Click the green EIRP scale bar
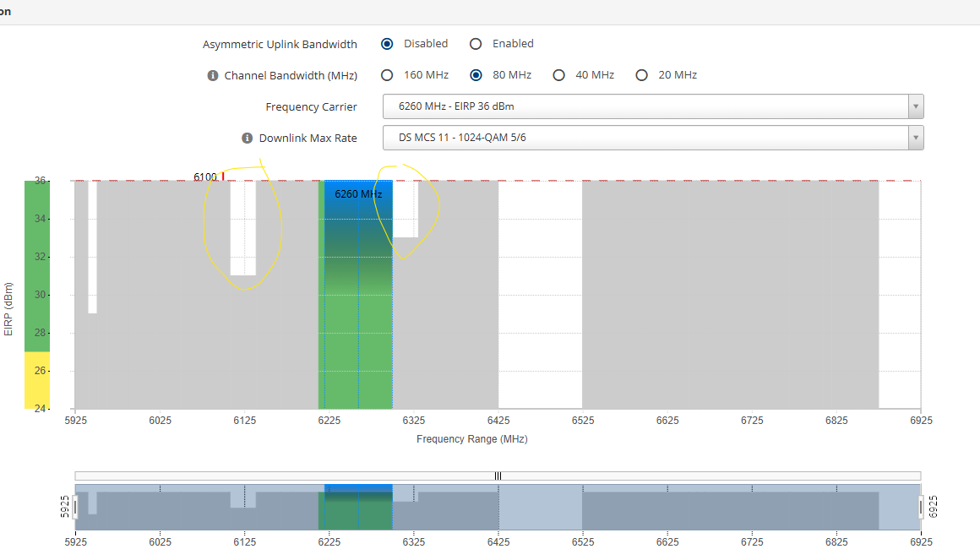The image size is (980, 560). coord(37,266)
